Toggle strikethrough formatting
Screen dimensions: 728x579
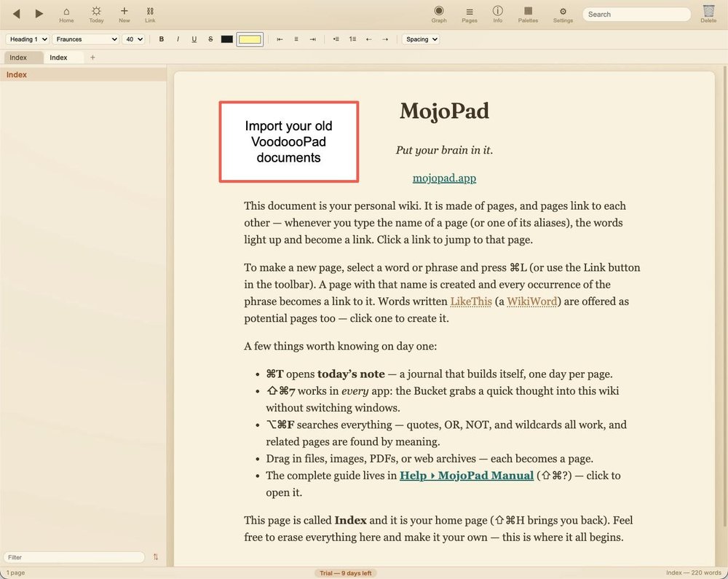[210, 39]
